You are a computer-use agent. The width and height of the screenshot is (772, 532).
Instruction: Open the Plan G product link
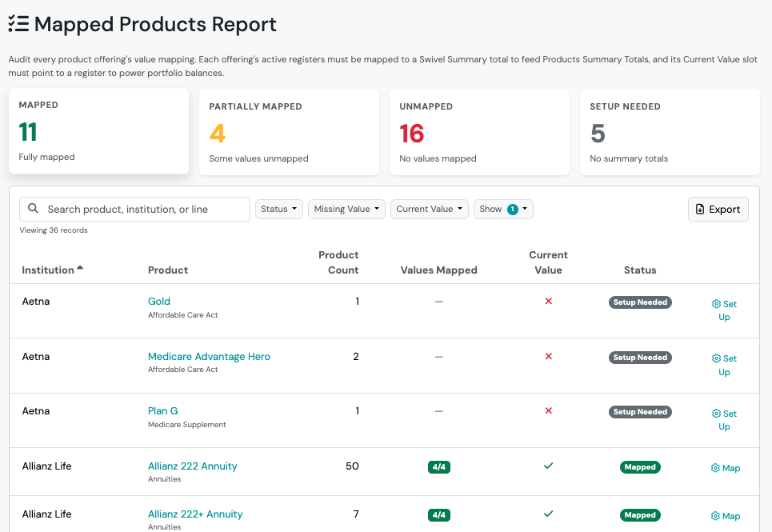point(163,411)
